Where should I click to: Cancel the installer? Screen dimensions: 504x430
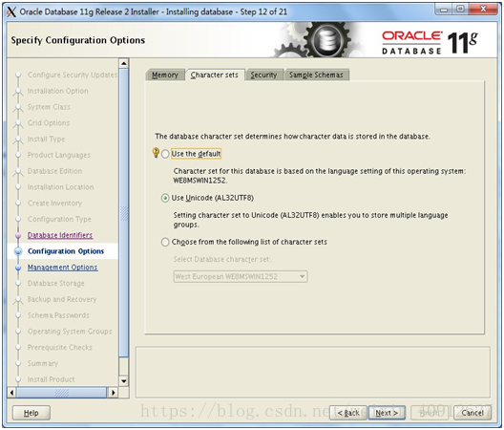[472, 413]
